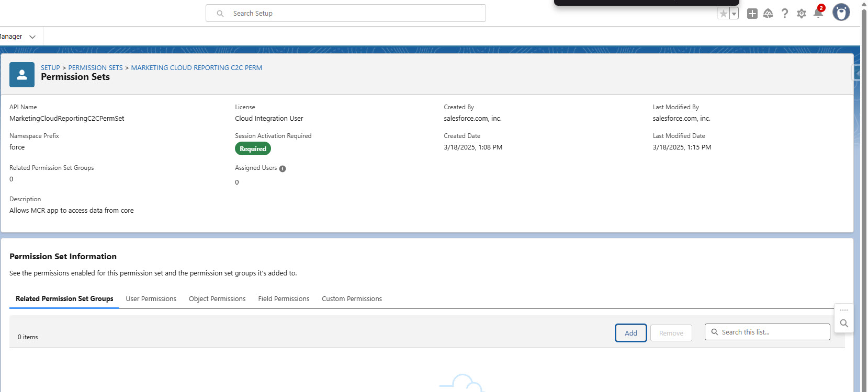Open Global Actions plus icon
Image resolution: width=868 pixels, height=392 pixels.
click(x=752, y=14)
